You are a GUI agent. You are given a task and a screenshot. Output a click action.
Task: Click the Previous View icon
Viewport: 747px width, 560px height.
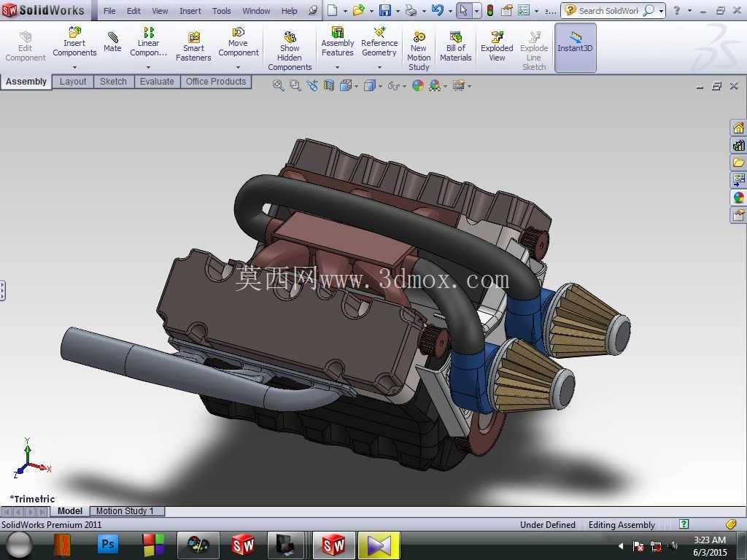click(312, 86)
